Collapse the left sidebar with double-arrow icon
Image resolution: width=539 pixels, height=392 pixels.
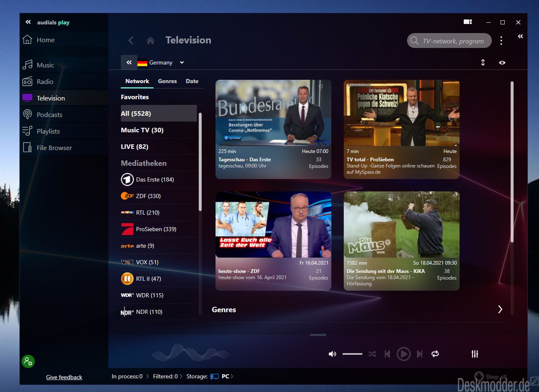coord(28,22)
